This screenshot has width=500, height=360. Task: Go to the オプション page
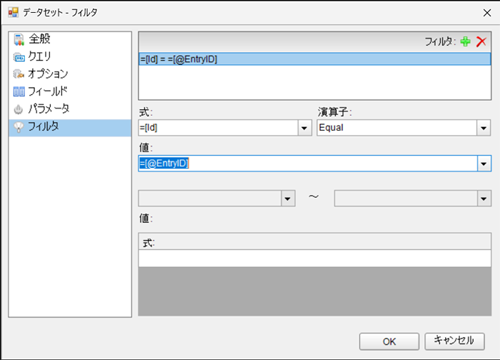point(70,74)
